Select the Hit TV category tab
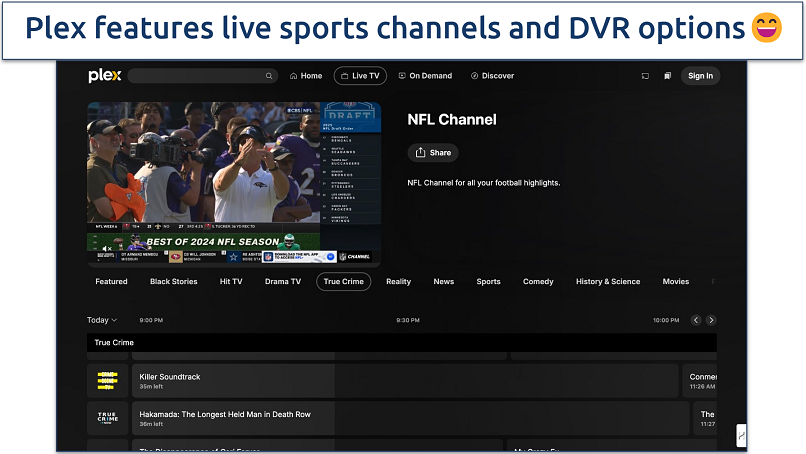This screenshot has height=454, width=806. (x=231, y=282)
